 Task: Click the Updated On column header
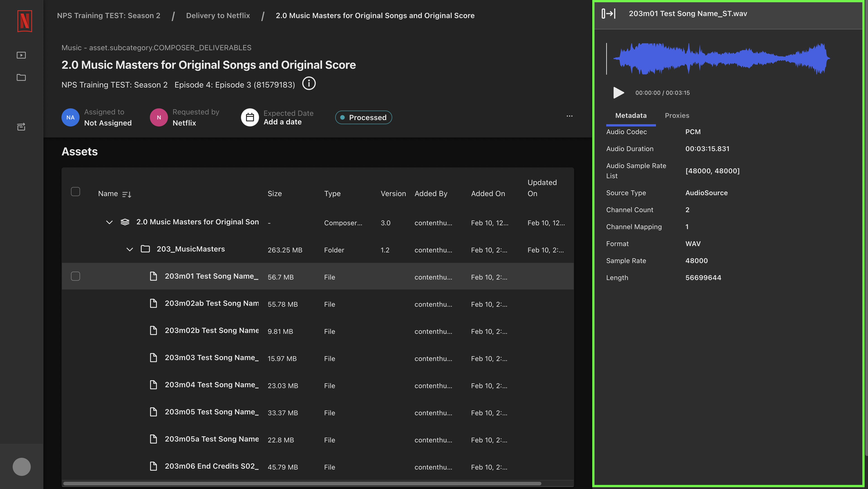coord(542,188)
